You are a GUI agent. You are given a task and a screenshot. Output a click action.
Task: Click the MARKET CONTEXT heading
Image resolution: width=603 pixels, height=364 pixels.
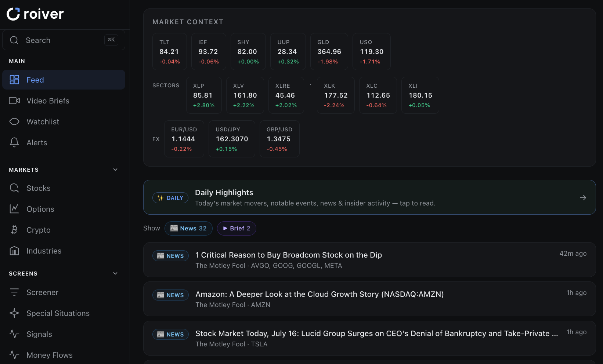pos(188,22)
